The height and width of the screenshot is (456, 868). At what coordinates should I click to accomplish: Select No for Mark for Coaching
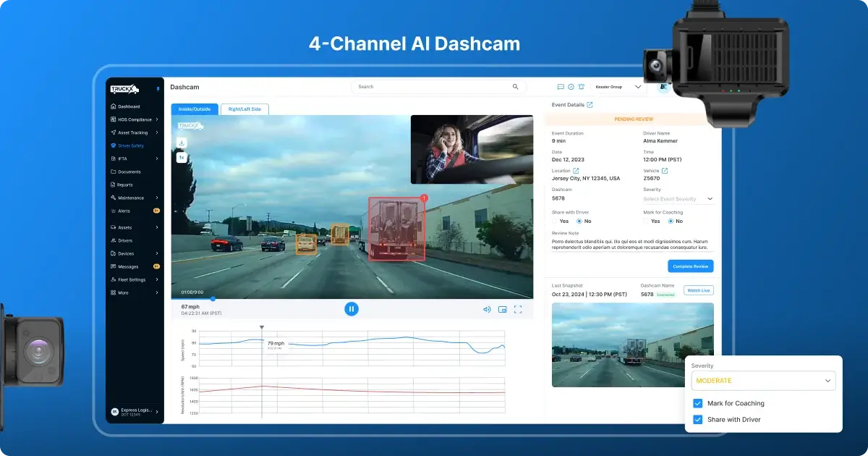tap(671, 221)
